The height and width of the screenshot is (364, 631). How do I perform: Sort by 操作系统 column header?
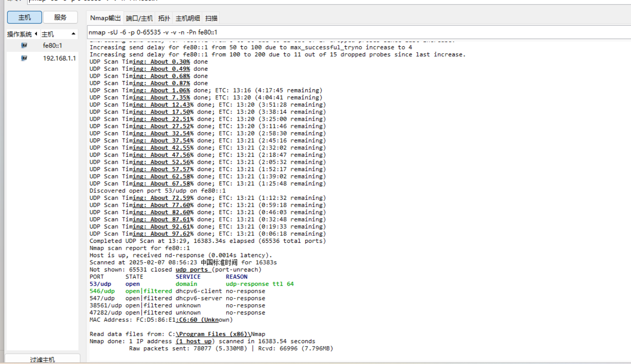(x=22, y=34)
